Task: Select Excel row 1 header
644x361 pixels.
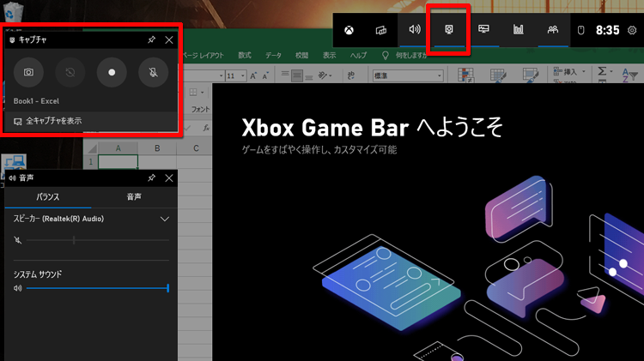Action: click(x=90, y=161)
